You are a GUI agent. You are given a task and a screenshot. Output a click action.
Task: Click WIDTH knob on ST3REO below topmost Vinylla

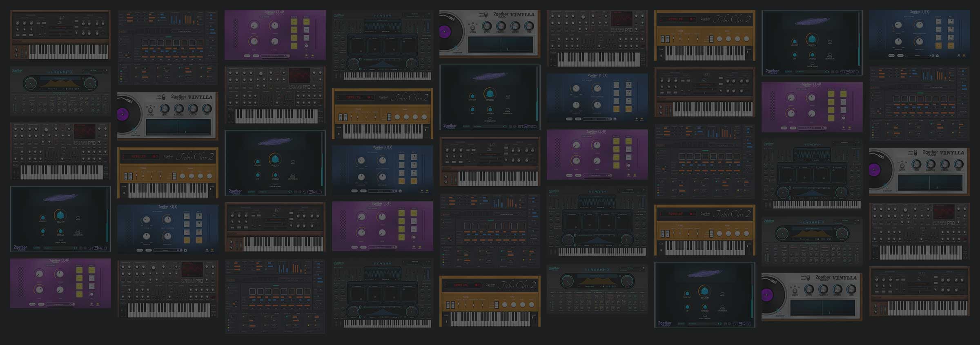tap(490, 94)
